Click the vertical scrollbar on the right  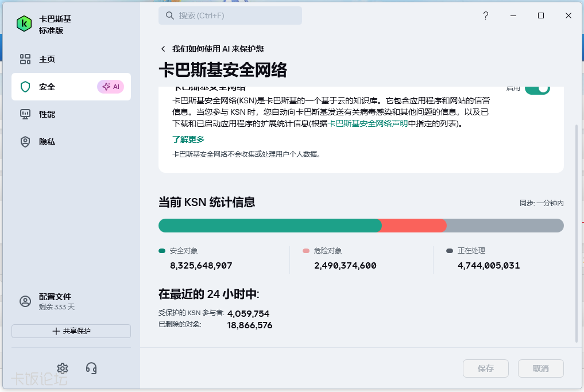tap(577, 230)
